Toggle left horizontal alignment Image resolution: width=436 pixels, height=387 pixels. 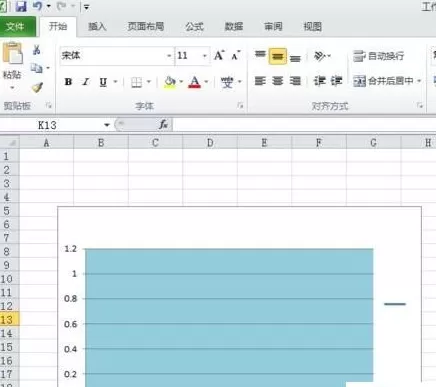pyautogui.click(x=260, y=81)
